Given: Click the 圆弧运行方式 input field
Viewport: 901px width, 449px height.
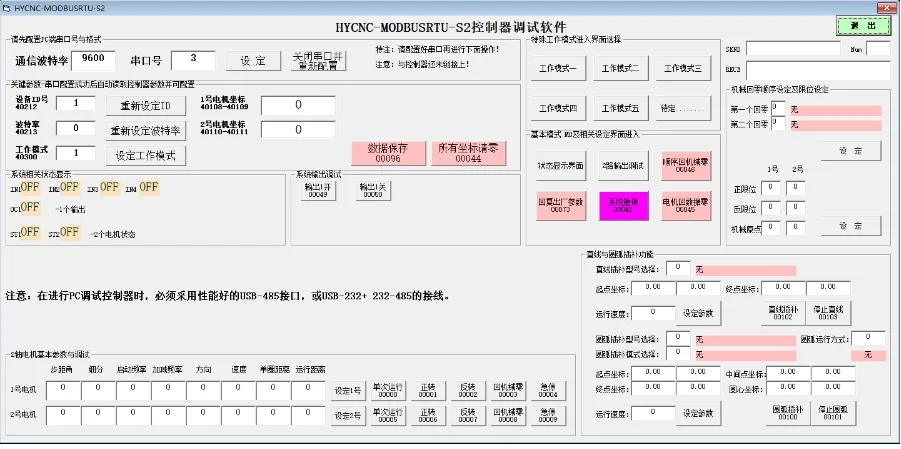Looking at the screenshot, I should pos(868,338).
